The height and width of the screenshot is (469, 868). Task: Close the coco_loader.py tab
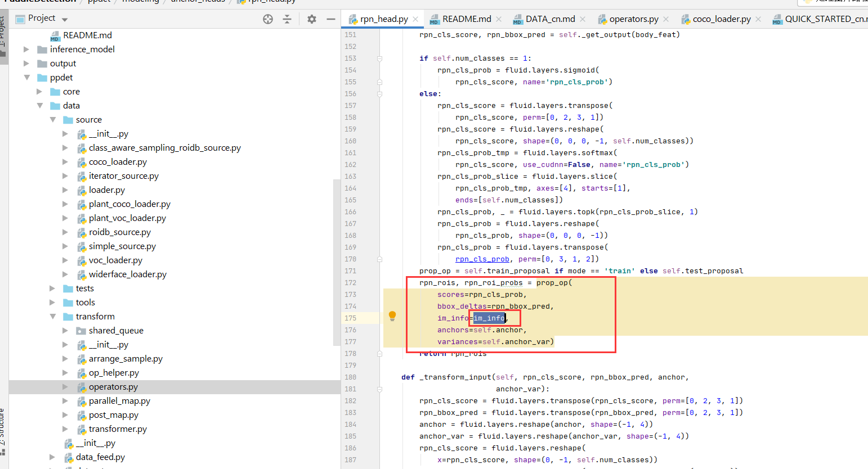758,19
